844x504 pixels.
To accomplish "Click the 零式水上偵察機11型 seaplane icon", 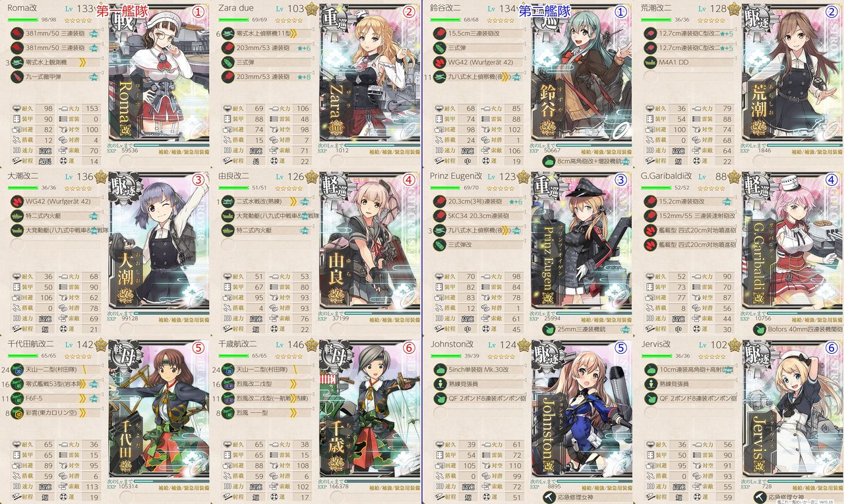I will (229, 32).
